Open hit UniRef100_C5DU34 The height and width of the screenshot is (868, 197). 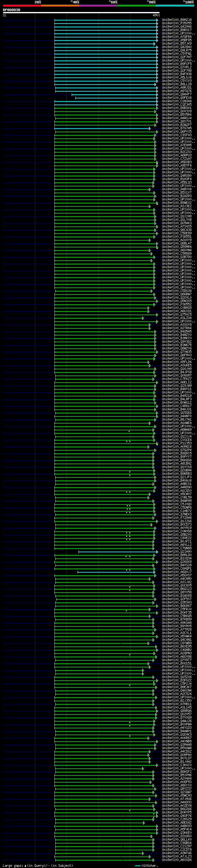[177, 291]
